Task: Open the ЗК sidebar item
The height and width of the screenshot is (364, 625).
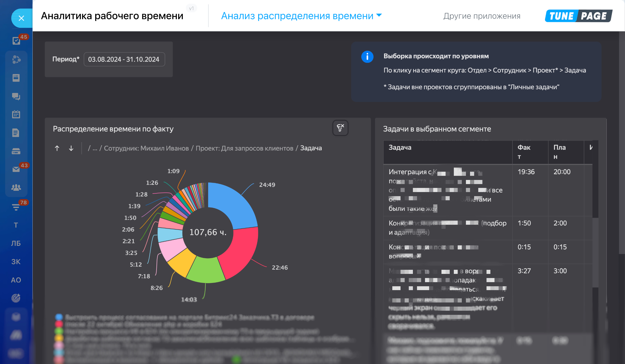Action: pos(16,262)
